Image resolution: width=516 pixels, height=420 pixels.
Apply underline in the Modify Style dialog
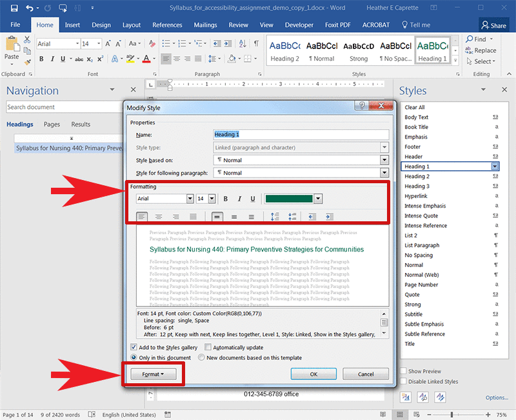pyautogui.click(x=252, y=199)
